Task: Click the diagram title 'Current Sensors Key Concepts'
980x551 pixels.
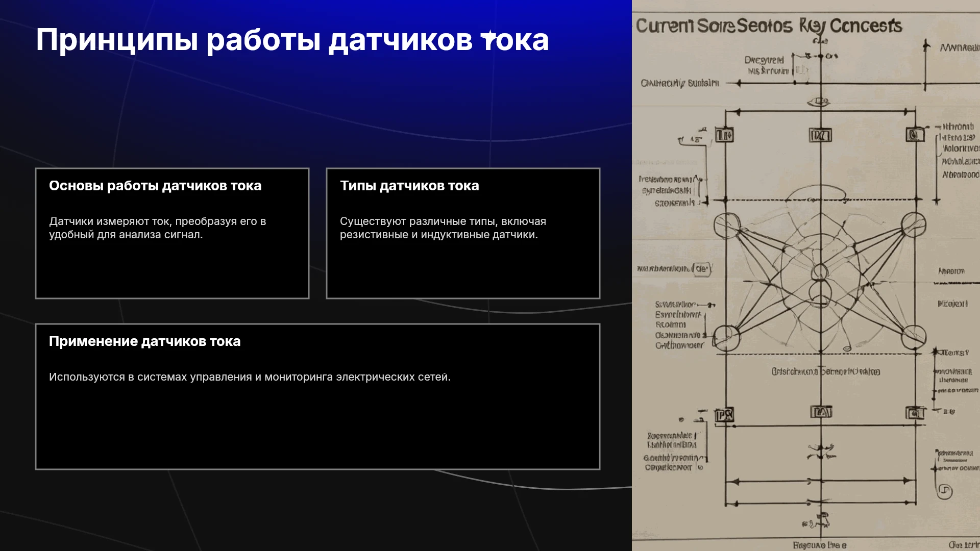Action: (769, 26)
